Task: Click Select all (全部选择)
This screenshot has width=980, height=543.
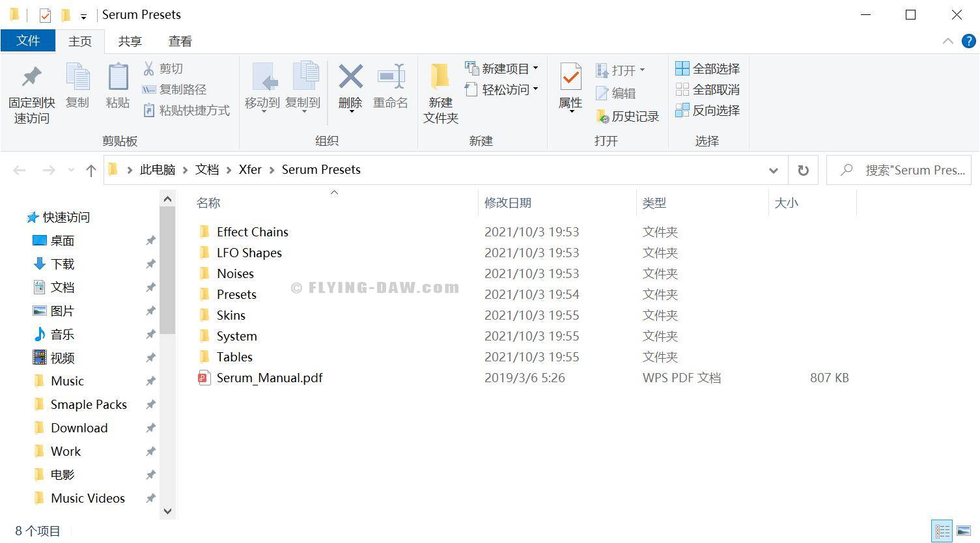Action: (x=707, y=68)
